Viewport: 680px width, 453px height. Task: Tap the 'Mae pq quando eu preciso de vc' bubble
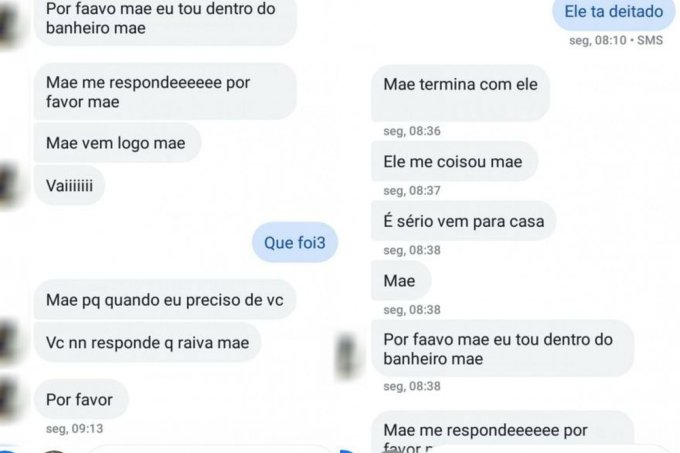165,300
